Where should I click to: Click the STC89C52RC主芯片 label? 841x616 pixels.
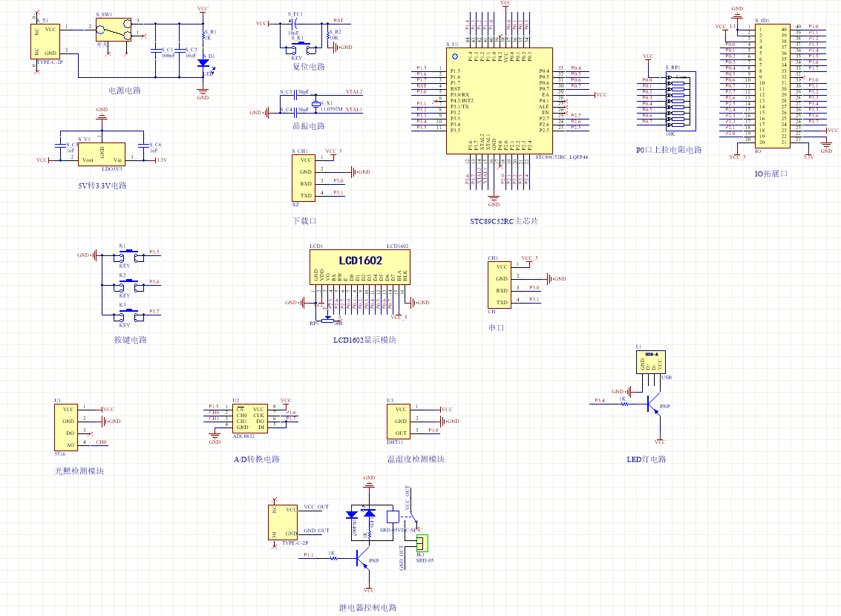[503, 221]
